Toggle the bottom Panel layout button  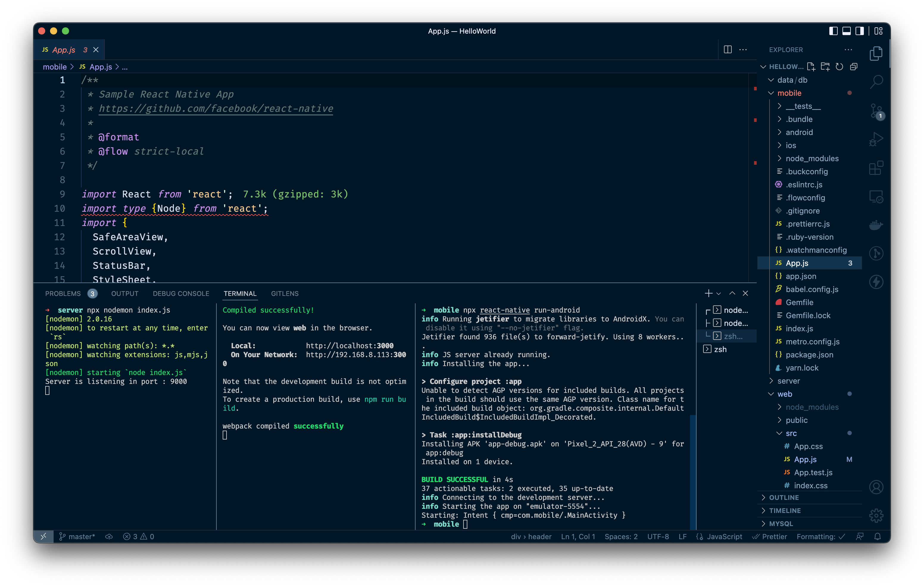coord(846,31)
